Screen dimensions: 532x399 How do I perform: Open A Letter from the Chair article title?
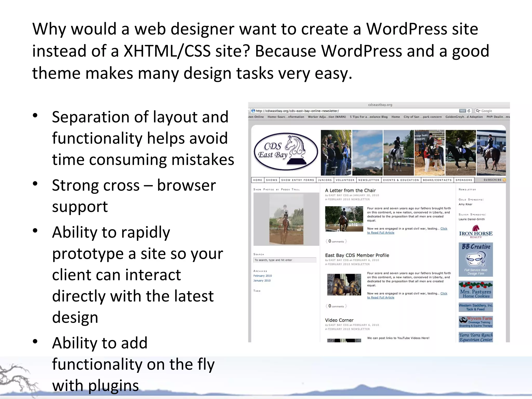point(350,190)
